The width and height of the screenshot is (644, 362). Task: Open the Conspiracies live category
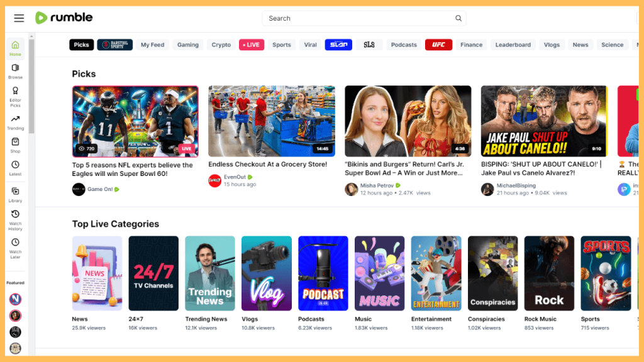[492, 273]
